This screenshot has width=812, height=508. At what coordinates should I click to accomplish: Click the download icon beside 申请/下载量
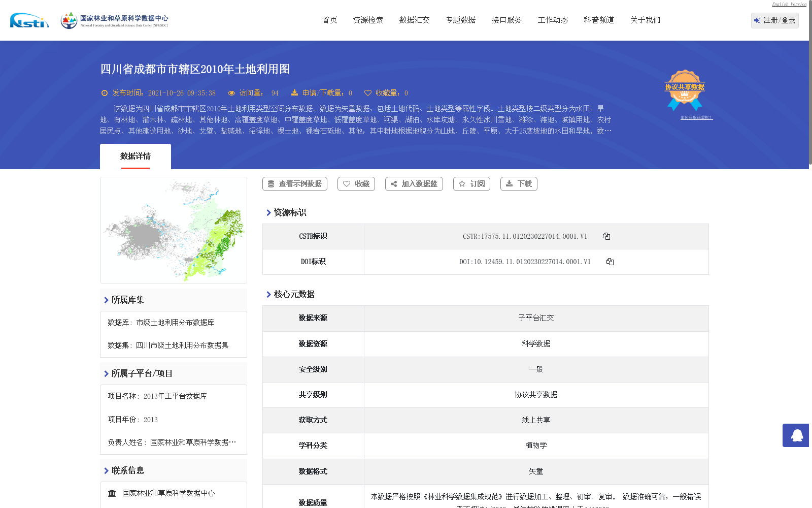tap(294, 93)
